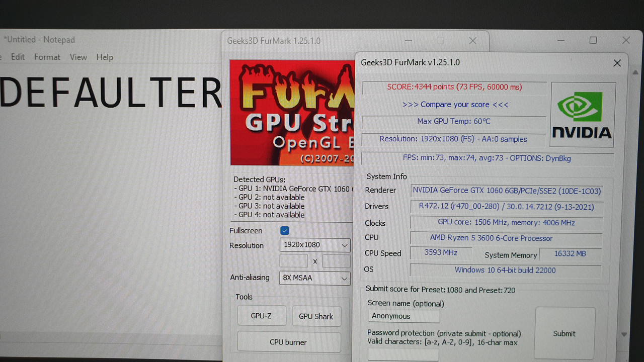Click the custom resolution height field
The width and height of the screenshot is (644, 362).
(336, 261)
